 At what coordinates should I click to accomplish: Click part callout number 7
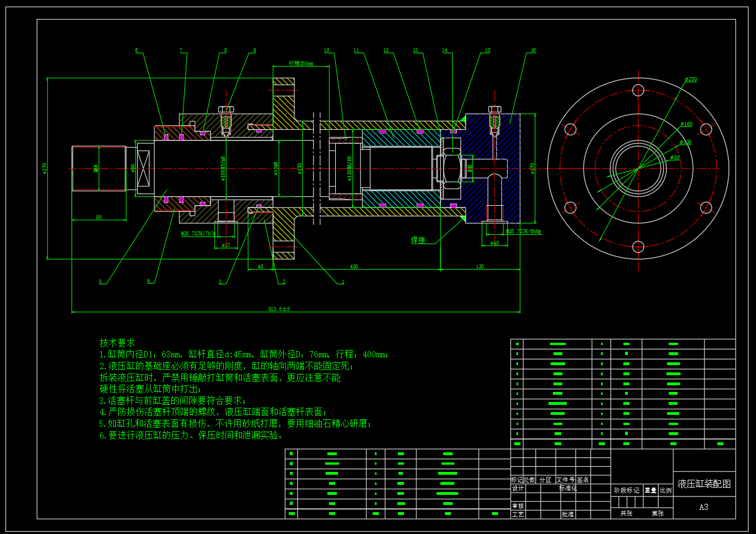[x=181, y=50]
